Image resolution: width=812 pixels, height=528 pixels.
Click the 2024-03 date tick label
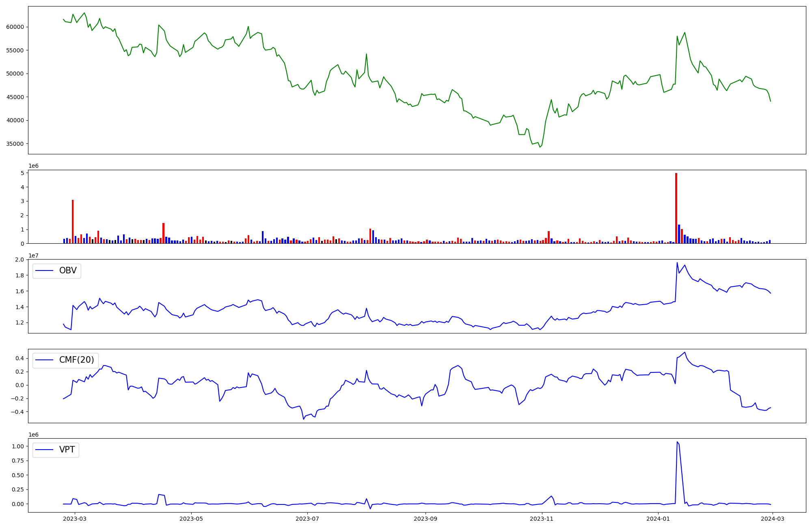(x=772, y=519)
